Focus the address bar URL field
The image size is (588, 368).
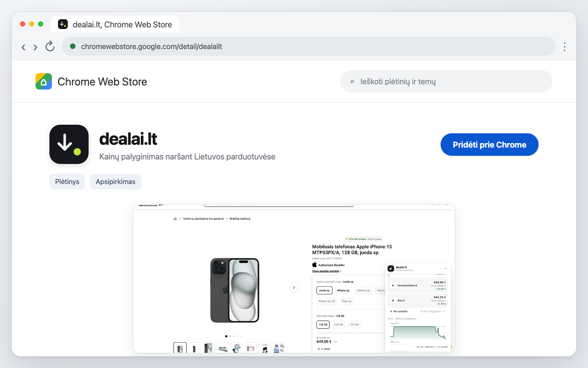point(309,46)
